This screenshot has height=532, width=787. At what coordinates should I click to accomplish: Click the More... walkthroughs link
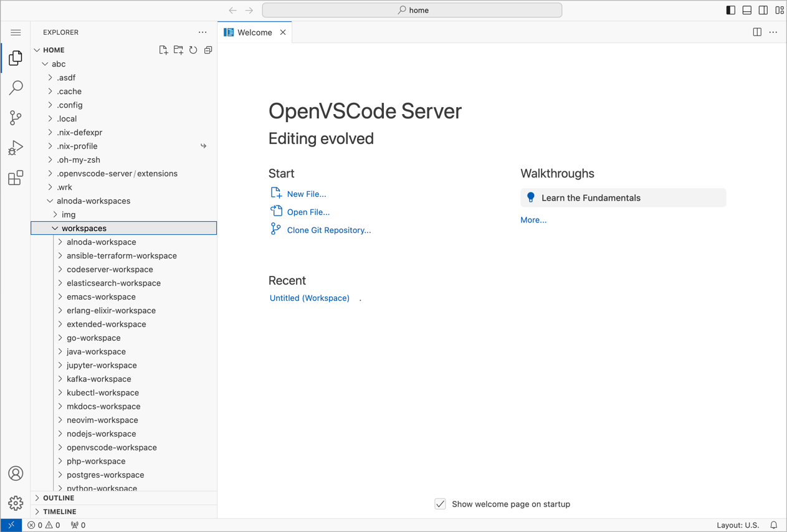point(533,220)
